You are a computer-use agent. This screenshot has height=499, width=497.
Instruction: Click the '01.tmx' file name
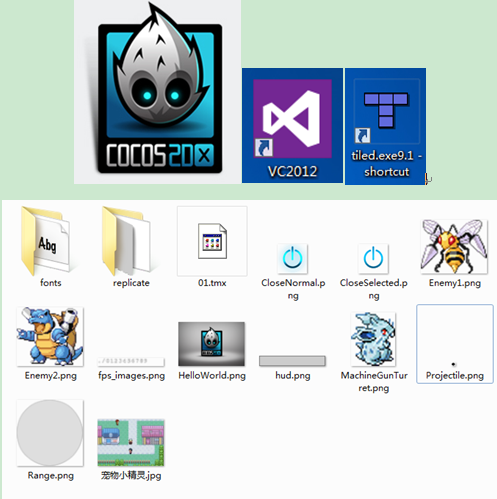(212, 283)
